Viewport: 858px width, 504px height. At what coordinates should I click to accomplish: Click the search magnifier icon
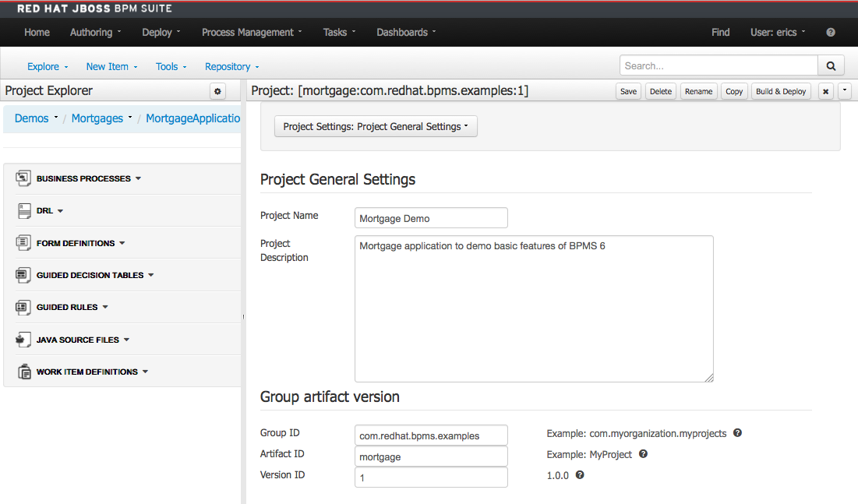coord(831,65)
